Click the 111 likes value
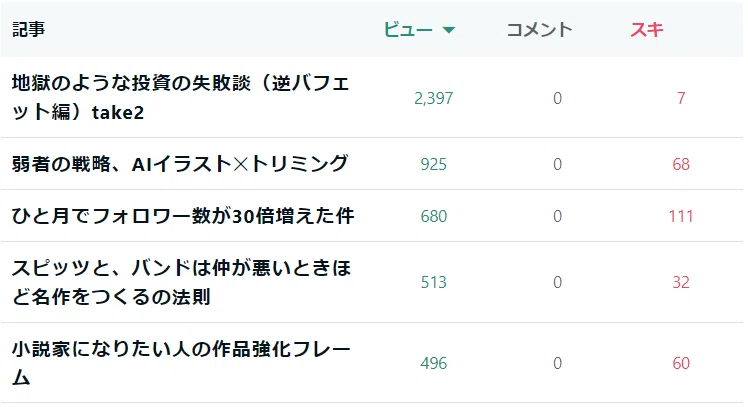The height and width of the screenshot is (407, 748). [x=681, y=216]
